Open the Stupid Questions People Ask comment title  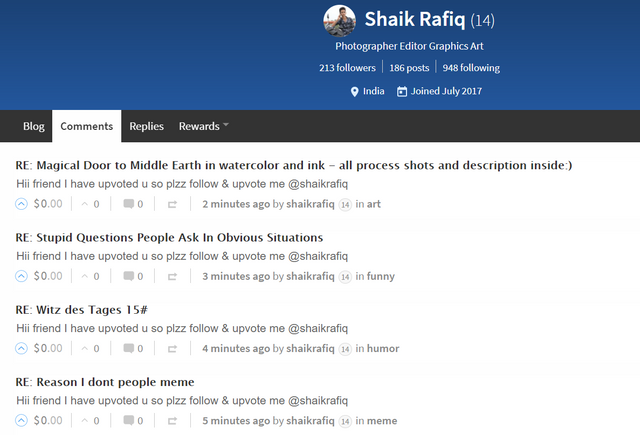169,238
